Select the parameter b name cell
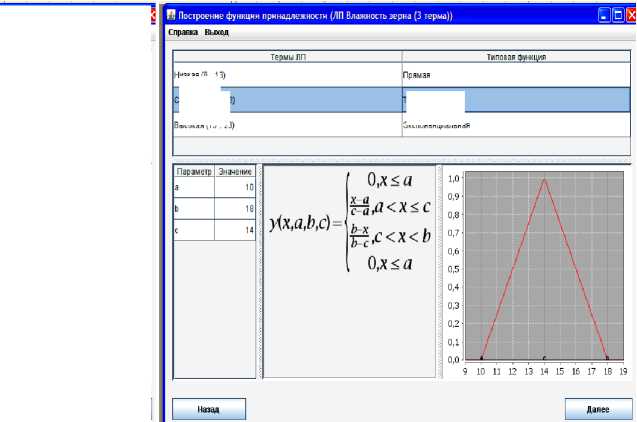 click(194, 208)
